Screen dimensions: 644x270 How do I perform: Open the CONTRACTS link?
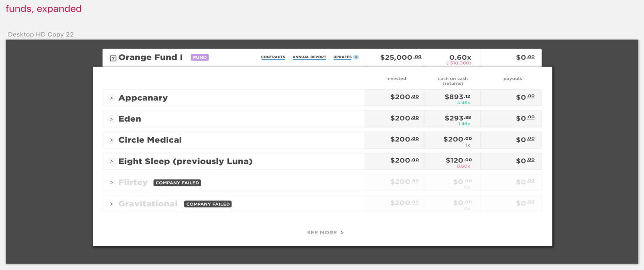point(273,57)
